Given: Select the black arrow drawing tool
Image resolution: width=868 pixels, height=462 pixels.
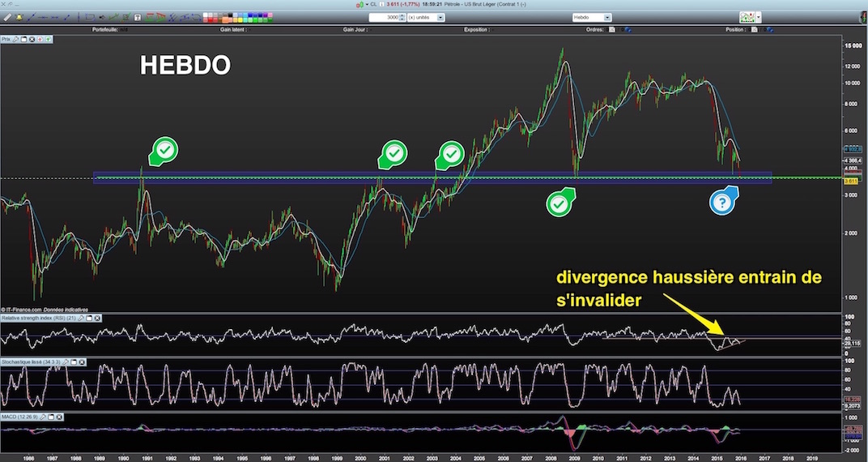Looking at the screenshot, I should coord(102,18).
